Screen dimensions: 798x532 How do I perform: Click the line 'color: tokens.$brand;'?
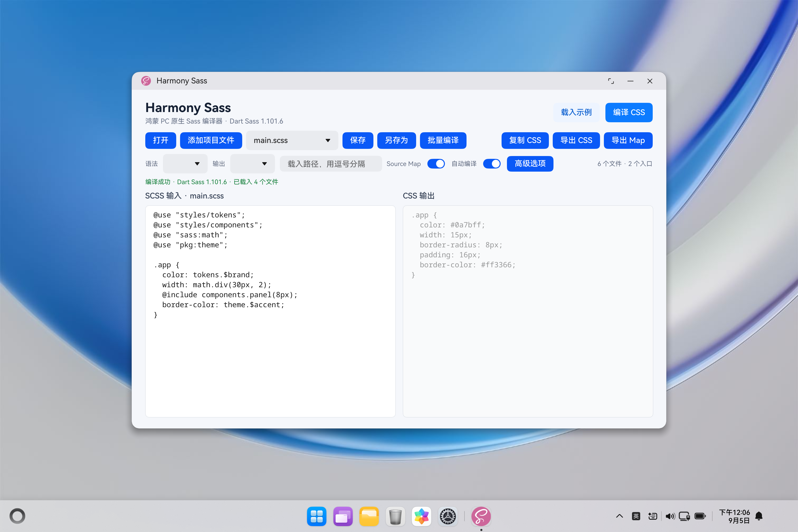[x=208, y=275]
